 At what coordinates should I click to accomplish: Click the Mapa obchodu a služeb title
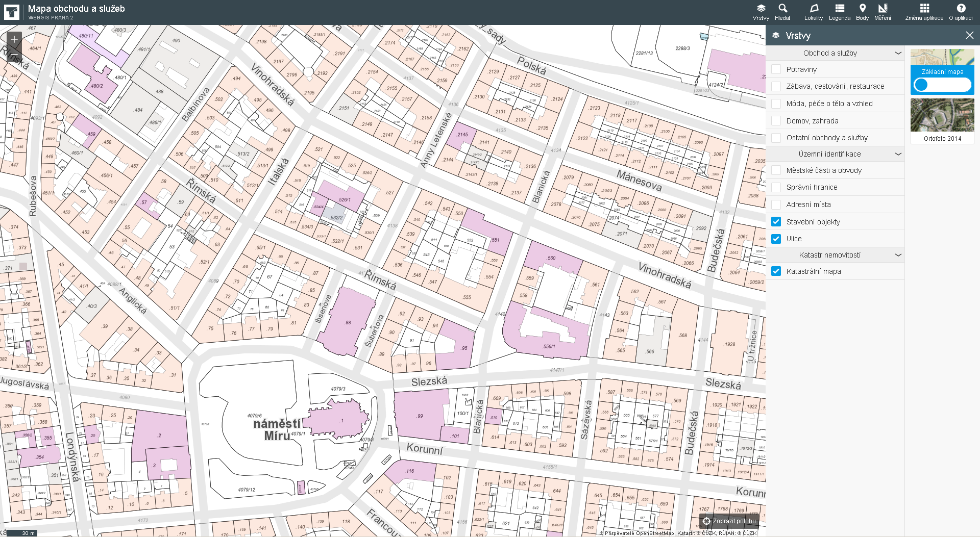click(77, 9)
